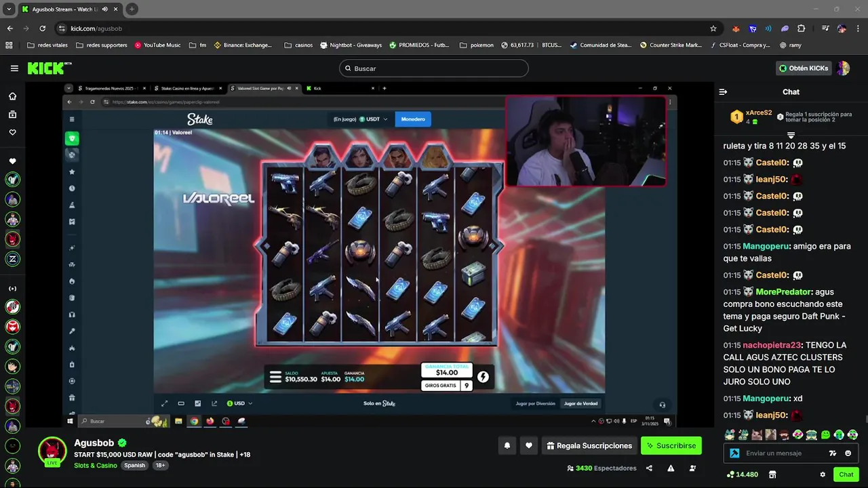Go back to previous page
868x488 pixels.
click(9, 28)
